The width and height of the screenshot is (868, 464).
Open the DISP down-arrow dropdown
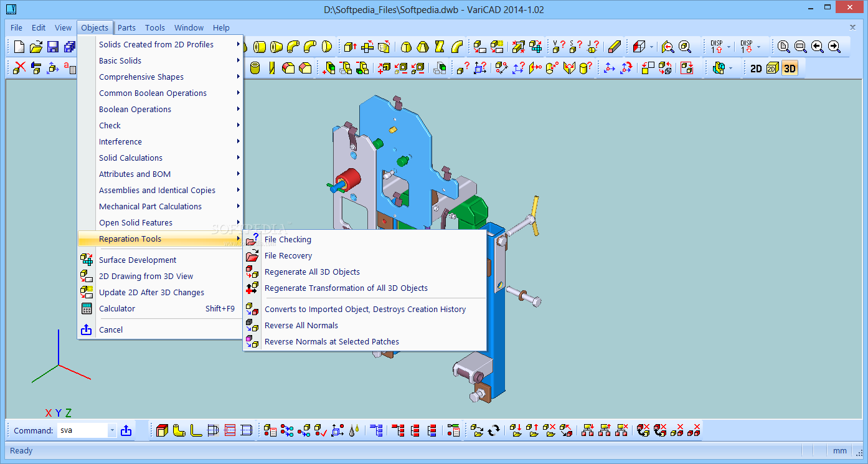[759, 47]
